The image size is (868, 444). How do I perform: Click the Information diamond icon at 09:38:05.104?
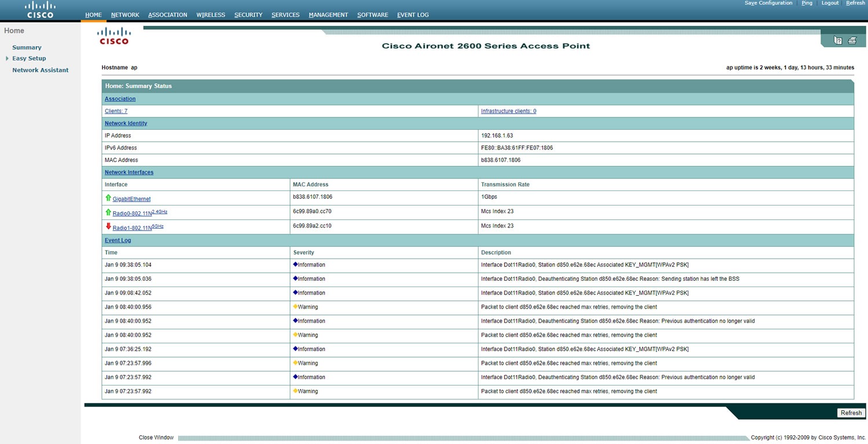click(295, 265)
